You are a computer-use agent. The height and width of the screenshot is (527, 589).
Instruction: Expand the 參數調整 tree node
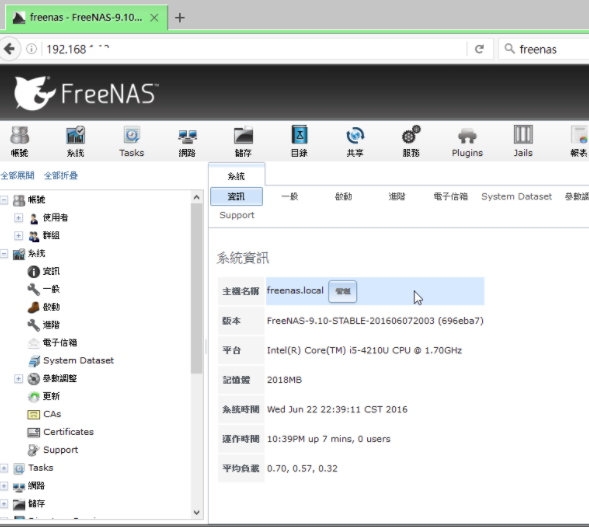tap(18, 379)
